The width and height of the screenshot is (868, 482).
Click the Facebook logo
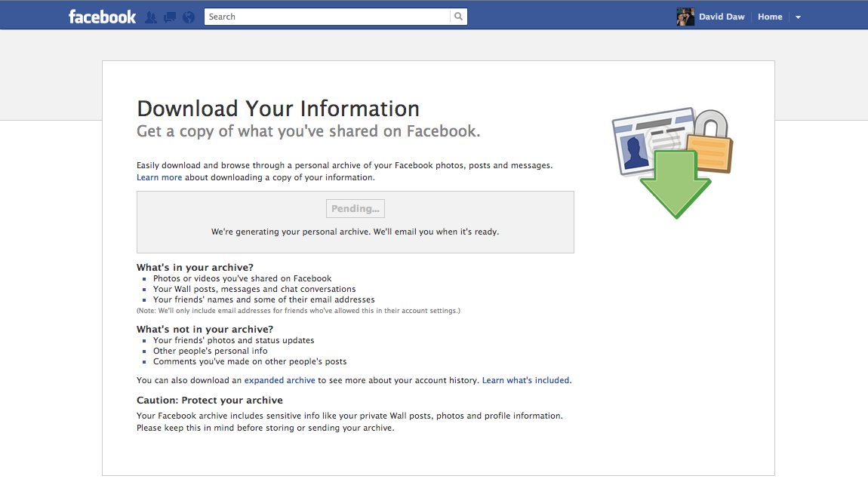pos(102,17)
